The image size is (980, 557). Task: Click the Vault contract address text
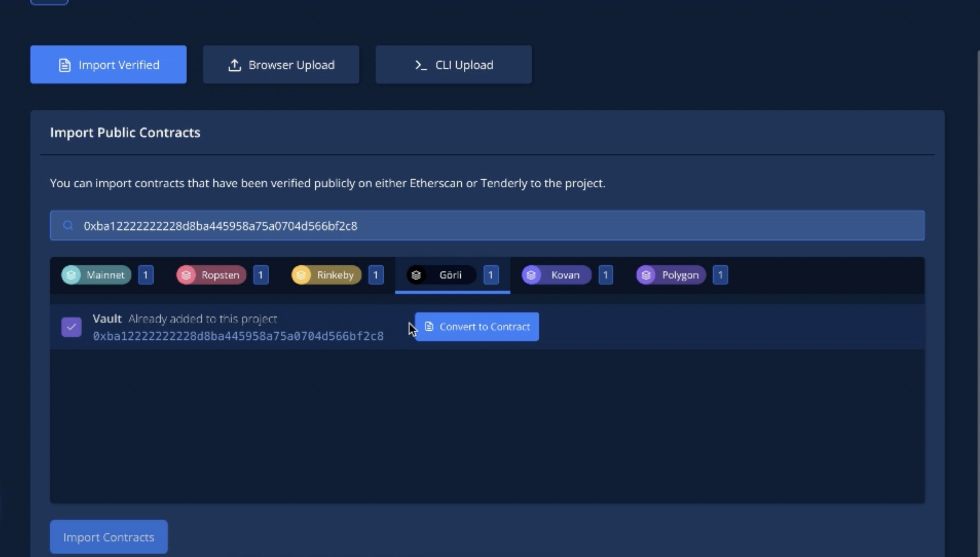(238, 336)
